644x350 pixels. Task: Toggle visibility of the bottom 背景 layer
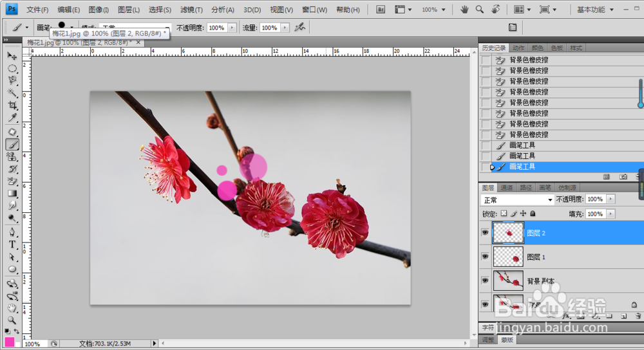click(485, 304)
